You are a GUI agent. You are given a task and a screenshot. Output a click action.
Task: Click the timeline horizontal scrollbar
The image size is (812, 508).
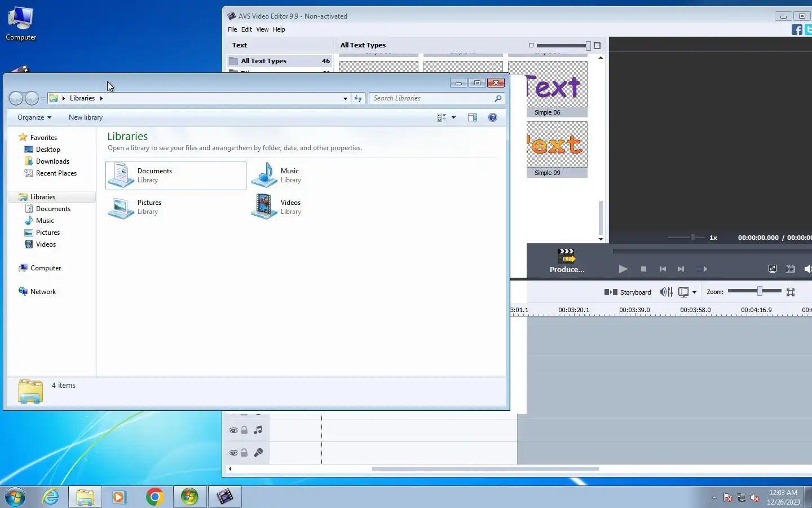tap(485, 468)
